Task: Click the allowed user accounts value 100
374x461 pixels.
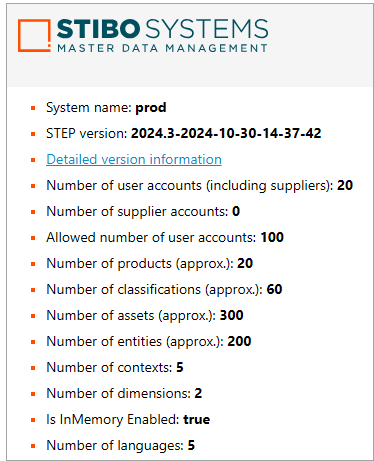Action: pos(272,237)
